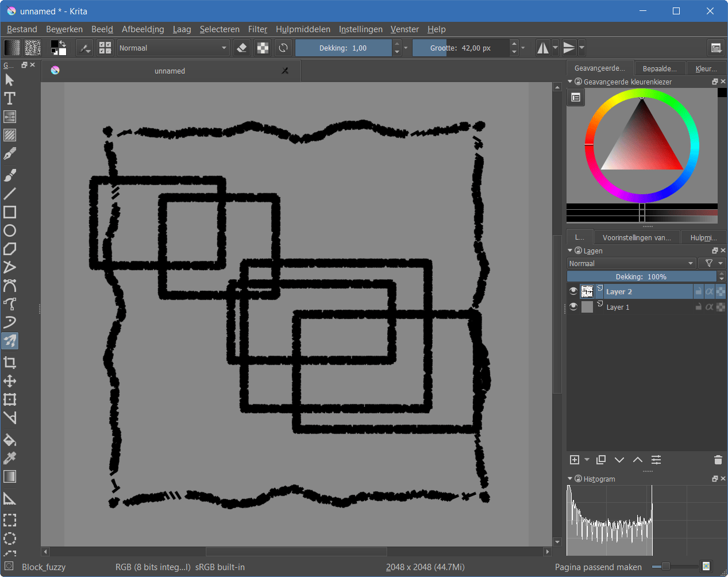This screenshot has height=577, width=728.
Task: Delete the selected layer using trash button
Action: (718, 460)
